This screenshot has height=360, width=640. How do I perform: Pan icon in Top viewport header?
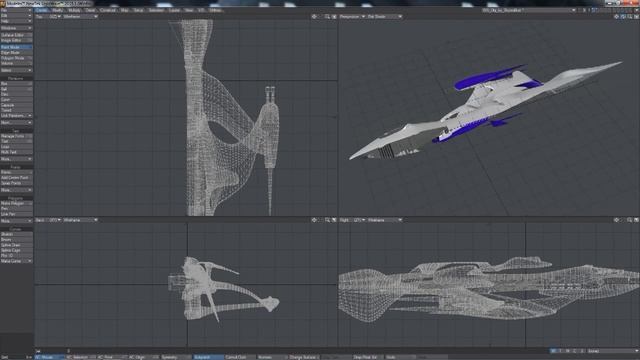314,17
